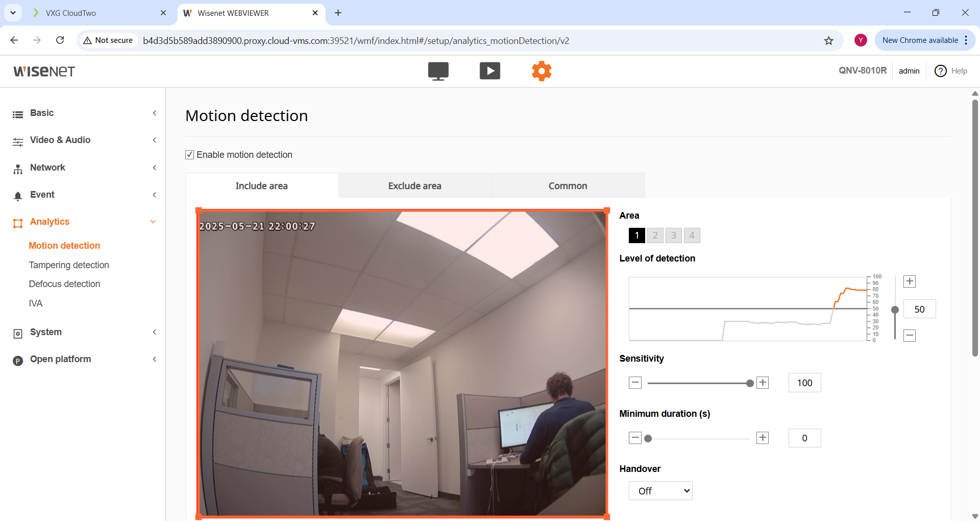This screenshot has height=521, width=980.
Task: Switch to the Common tab
Action: pyautogui.click(x=568, y=186)
